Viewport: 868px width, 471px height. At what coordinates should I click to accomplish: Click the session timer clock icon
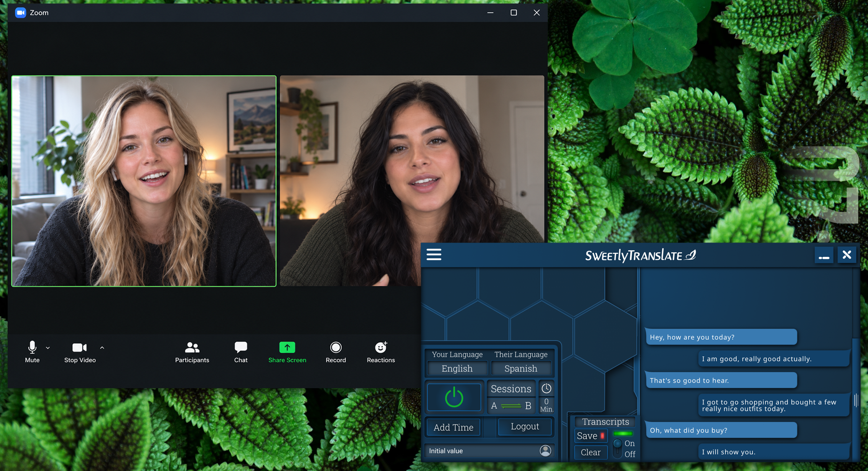[x=546, y=388]
